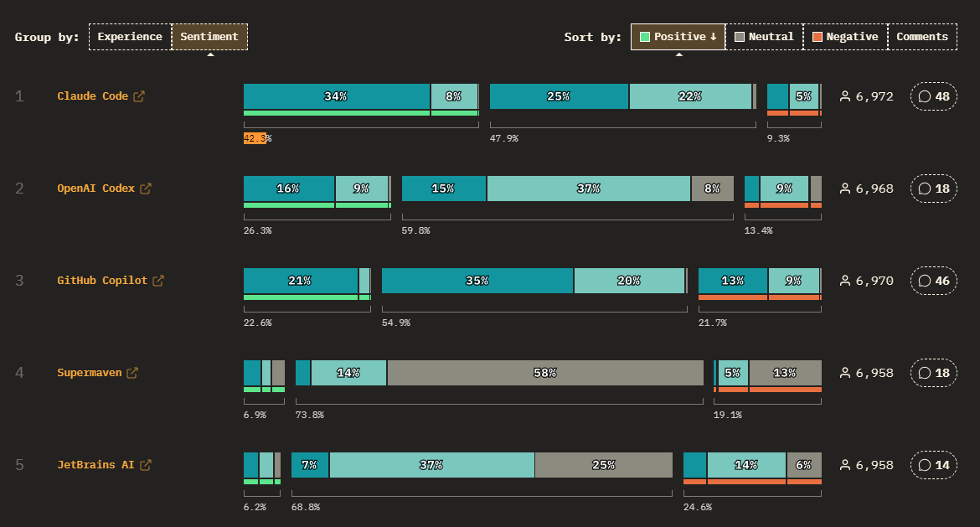980x527 pixels.
Task: Sort the list by Positive sentiment
Action: pyautogui.click(x=678, y=37)
